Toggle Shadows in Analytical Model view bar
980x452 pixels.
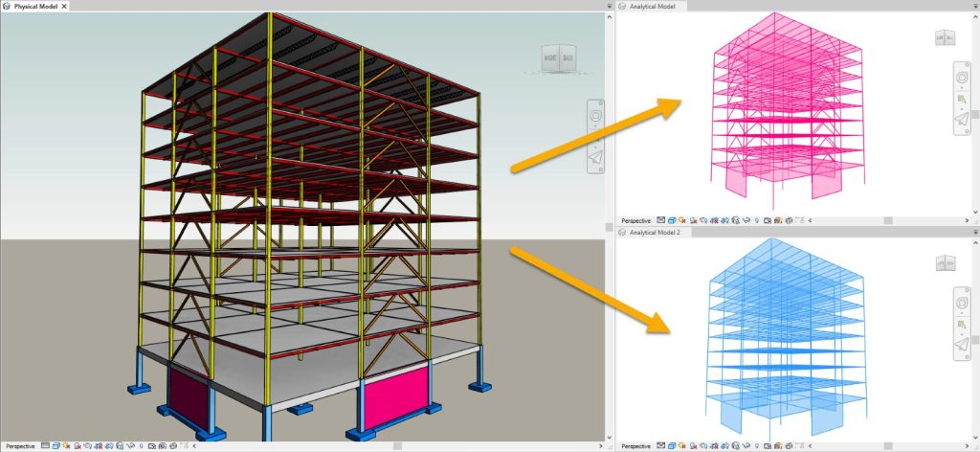[693, 220]
